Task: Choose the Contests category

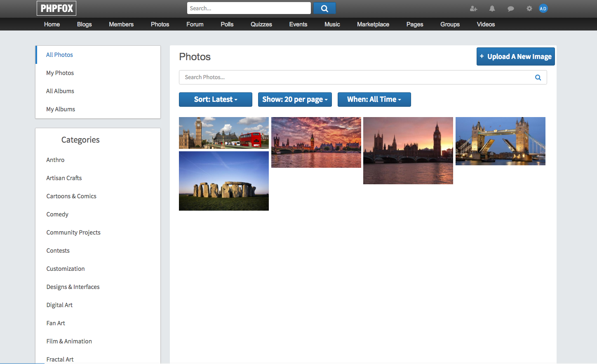Action: pyautogui.click(x=58, y=251)
